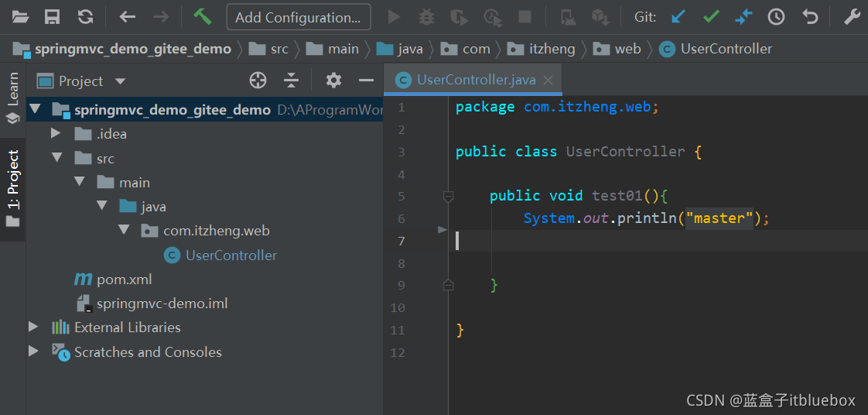
Task: Click the Run play icon
Action: (394, 17)
